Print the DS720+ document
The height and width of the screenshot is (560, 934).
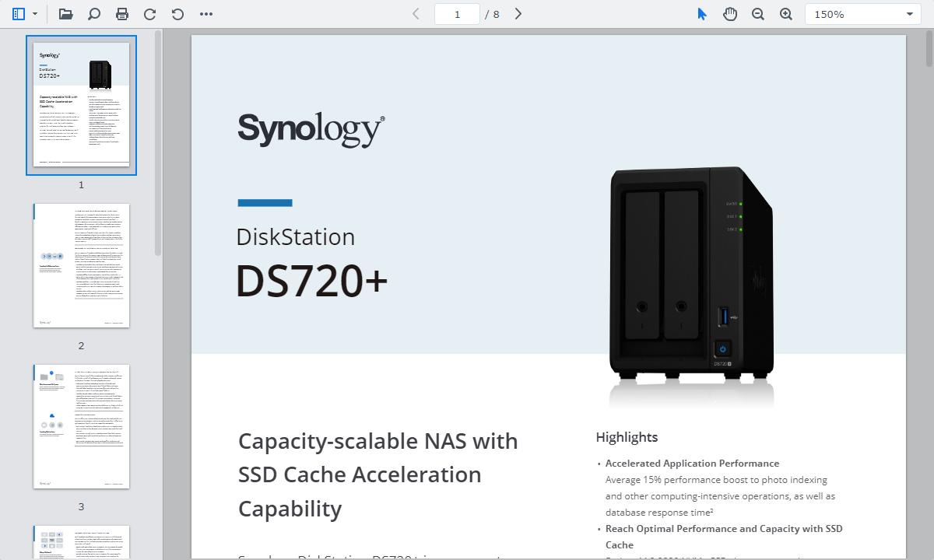click(x=121, y=13)
